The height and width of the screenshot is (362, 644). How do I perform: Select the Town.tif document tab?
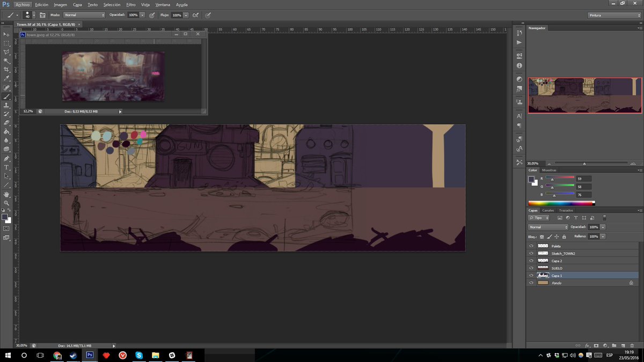(49, 24)
